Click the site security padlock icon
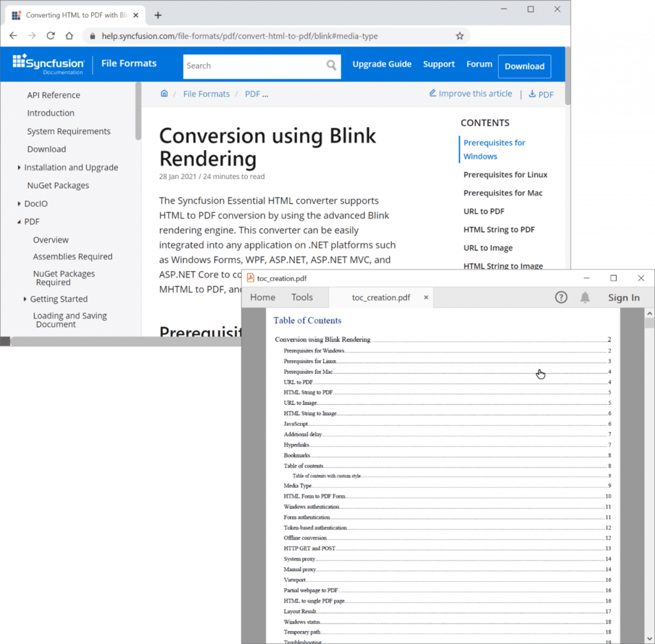This screenshot has height=644, width=655. pos(93,36)
